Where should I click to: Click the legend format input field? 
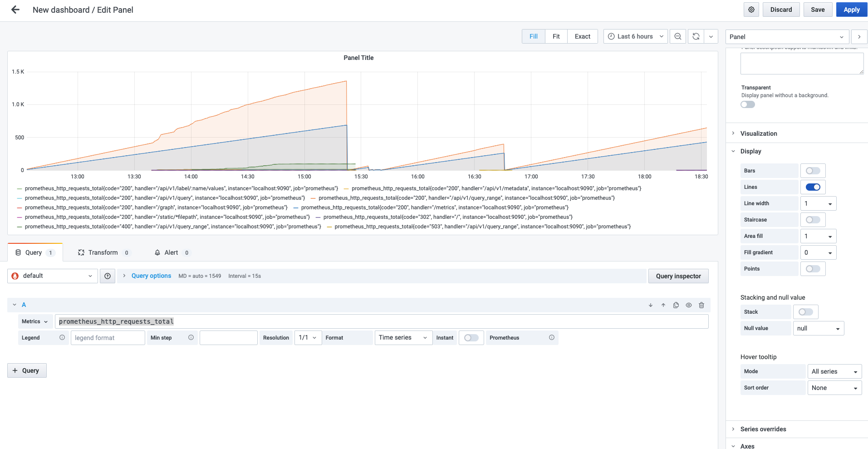108,338
